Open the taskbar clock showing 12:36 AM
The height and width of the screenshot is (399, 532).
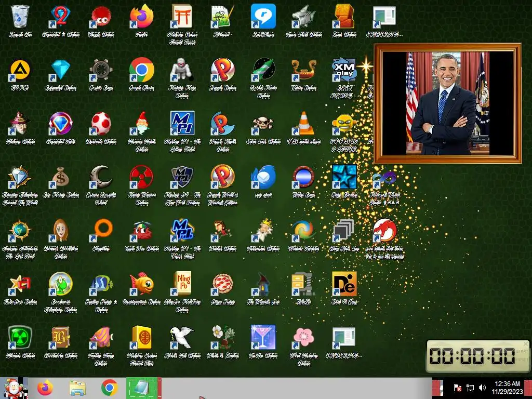click(x=507, y=388)
